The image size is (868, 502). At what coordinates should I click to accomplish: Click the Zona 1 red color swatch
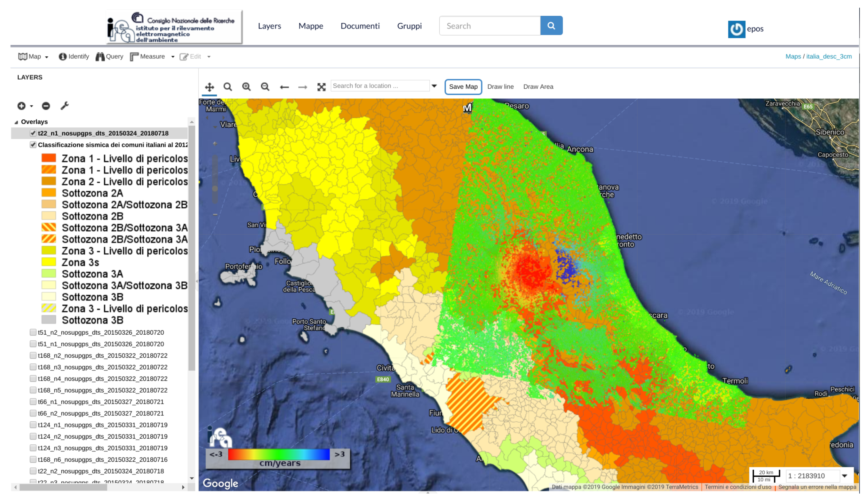click(49, 158)
